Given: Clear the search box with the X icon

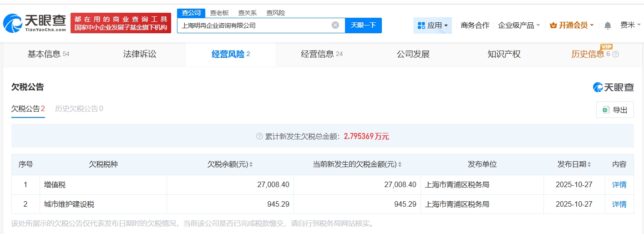Looking at the screenshot, I should (x=335, y=25).
